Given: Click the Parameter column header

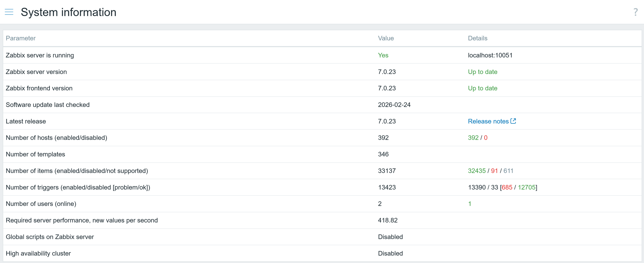Looking at the screenshot, I should [x=21, y=38].
